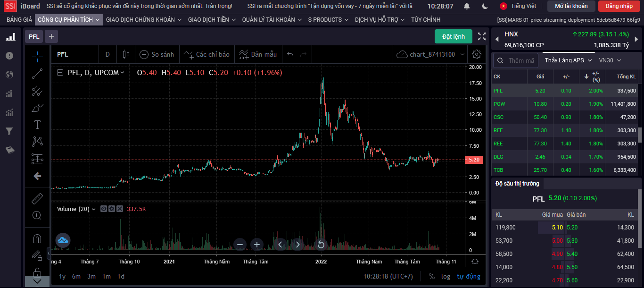Open BẢNG GIÁ menu item
This screenshot has height=288, width=644.
click(19, 20)
